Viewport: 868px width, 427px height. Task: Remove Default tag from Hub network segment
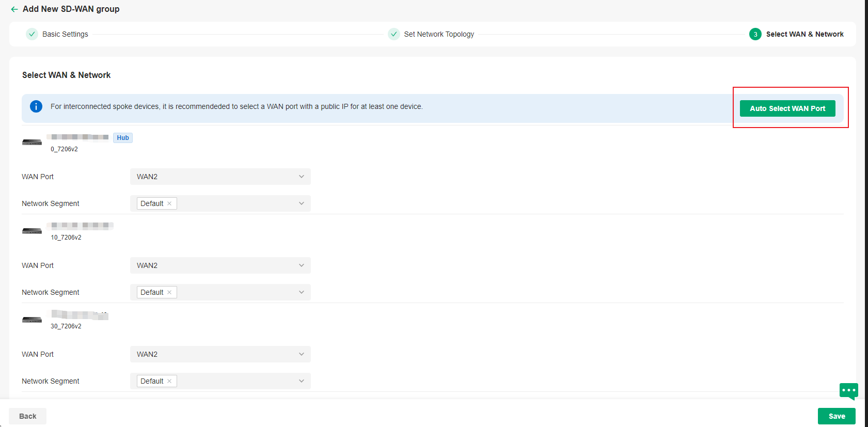[169, 203]
